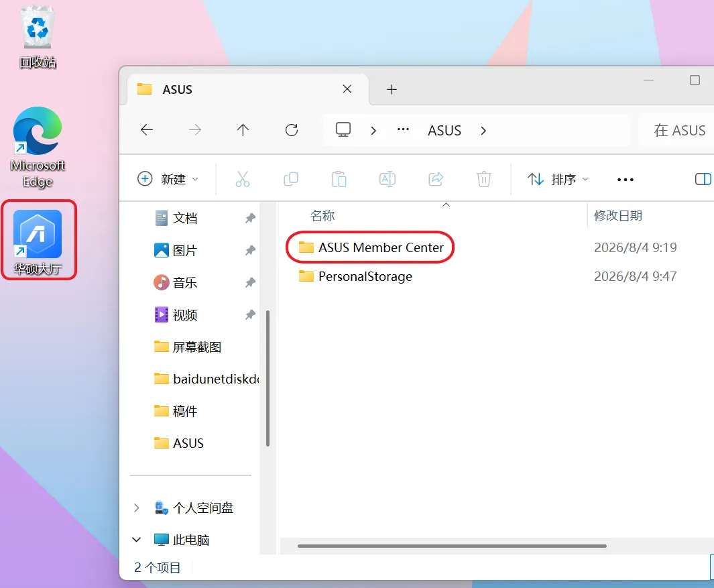The height and width of the screenshot is (588, 714).
Task: Expand hidden breadcrumb path ellipsis
Action: pos(403,130)
